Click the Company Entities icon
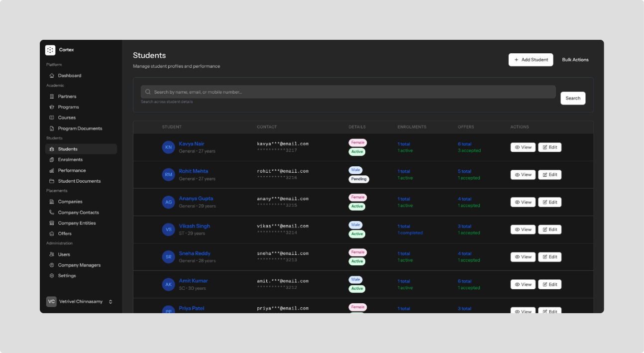Image resolution: width=644 pixels, height=353 pixels. coord(52,223)
